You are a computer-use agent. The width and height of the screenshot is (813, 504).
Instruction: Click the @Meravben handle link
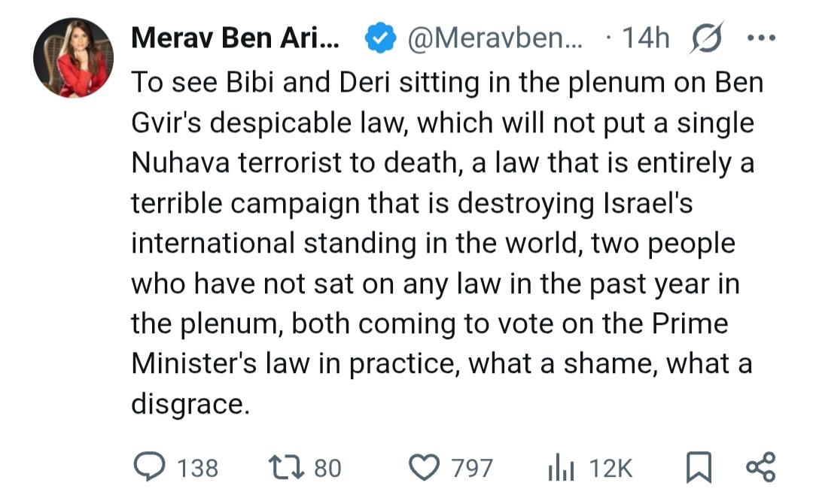495,38
